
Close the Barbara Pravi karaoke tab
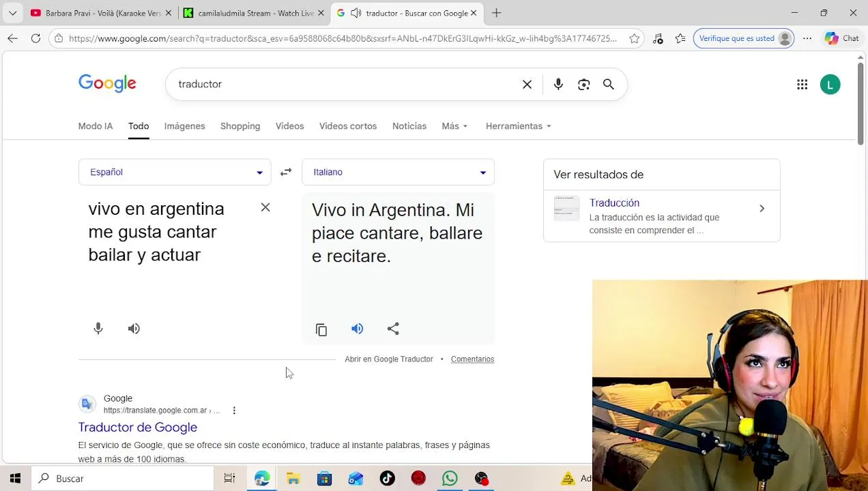169,13
